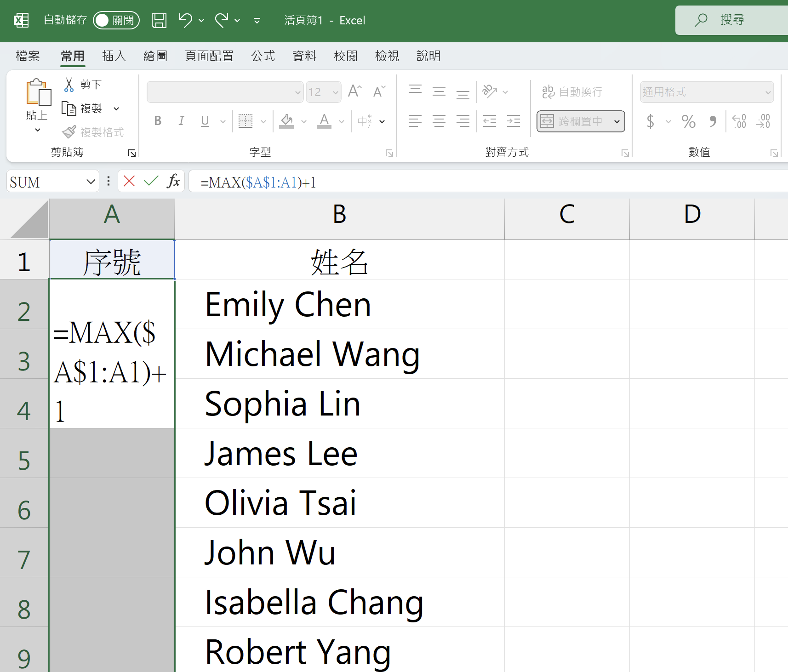Screen dimensions: 788x672
Task: Toggle Italic formatting button
Action: point(181,121)
